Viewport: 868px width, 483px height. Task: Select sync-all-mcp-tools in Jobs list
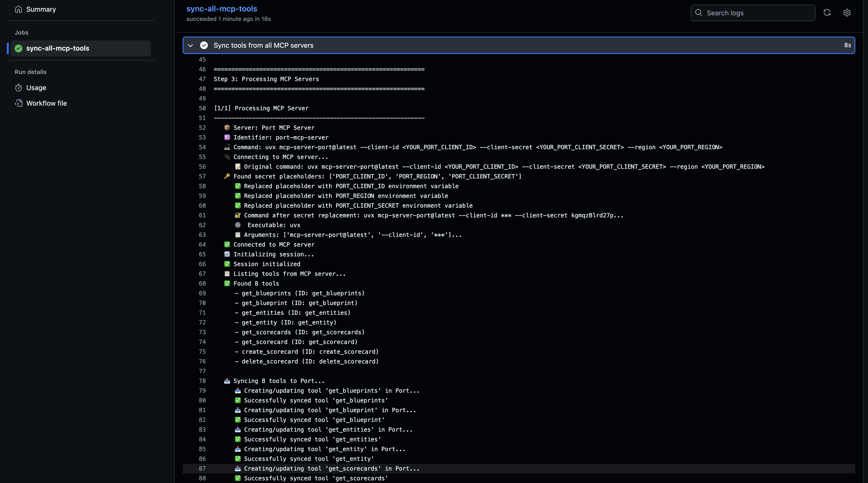(58, 48)
